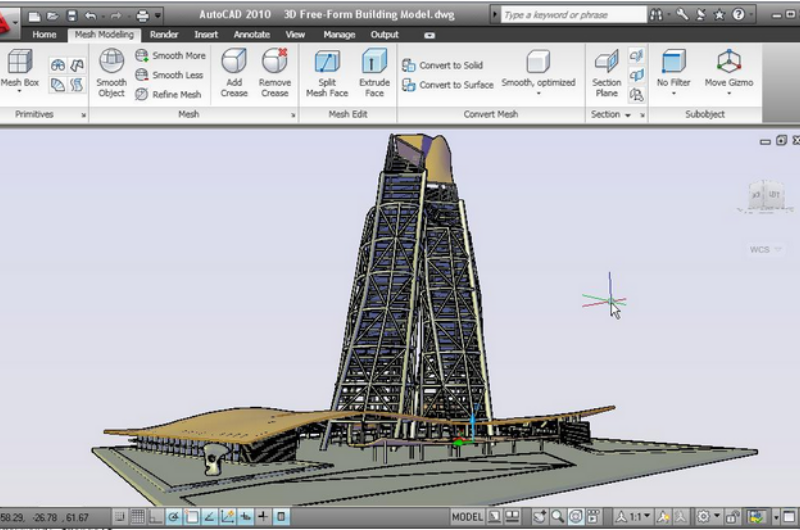The height and width of the screenshot is (530, 800).
Task: Toggle Grid Display in status bar
Action: pyautogui.click(x=137, y=517)
